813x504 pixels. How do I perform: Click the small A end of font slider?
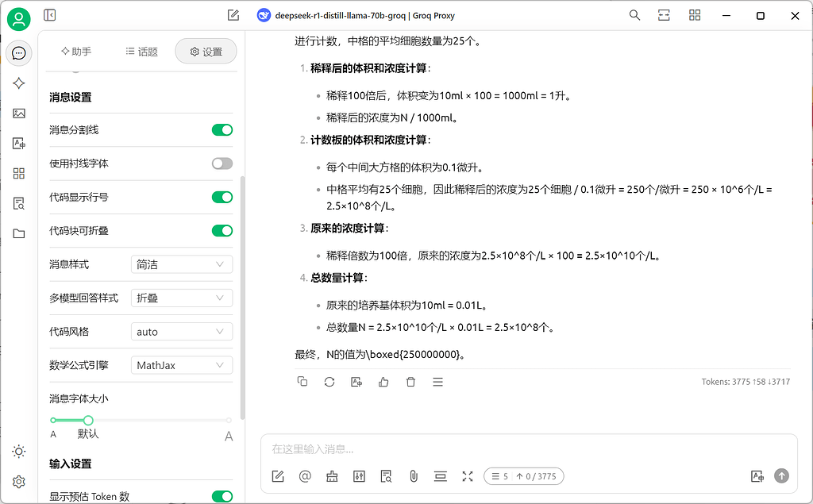pyautogui.click(x=53, y=434)
